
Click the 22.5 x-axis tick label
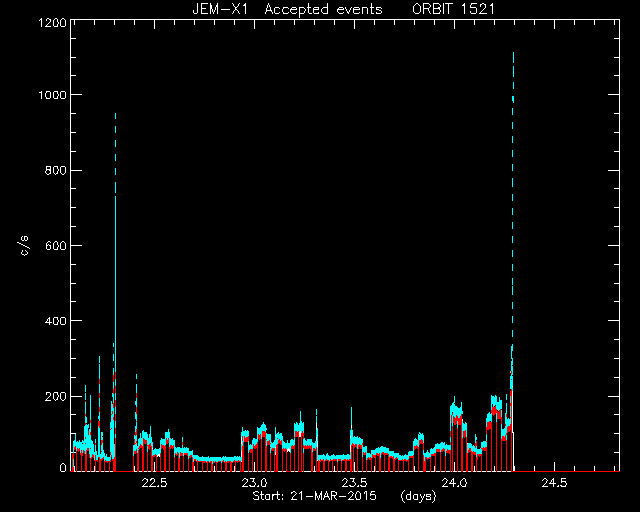click(154, 483)
